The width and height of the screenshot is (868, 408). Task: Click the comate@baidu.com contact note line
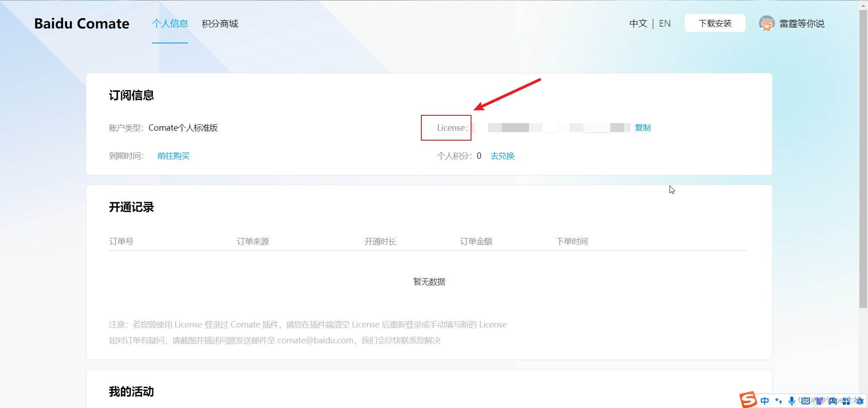[274, 340]
